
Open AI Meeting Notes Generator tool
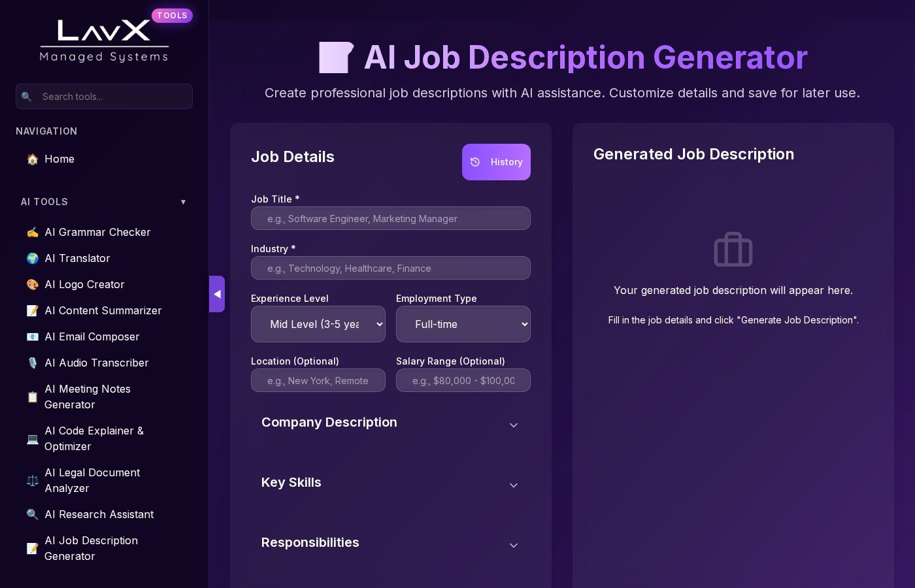click(88, 397)
